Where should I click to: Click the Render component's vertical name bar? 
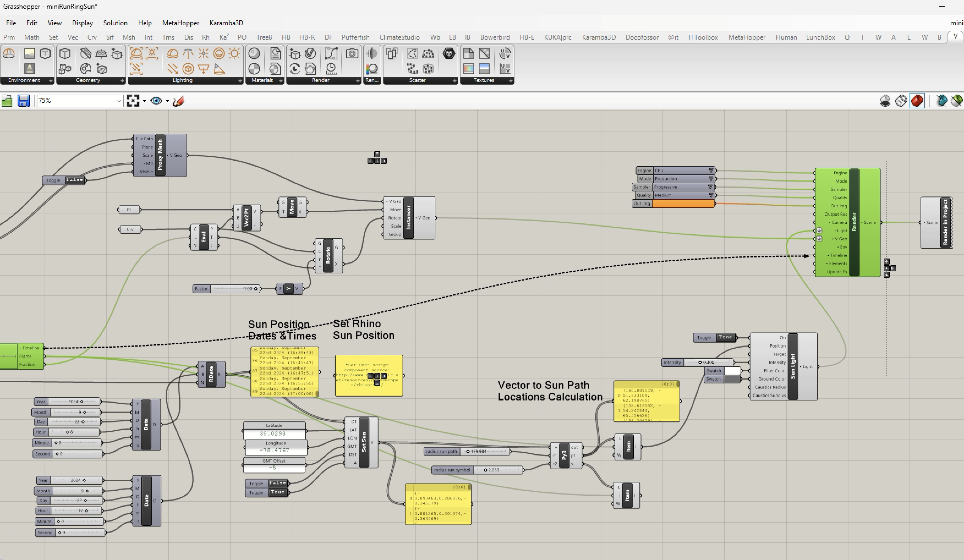(x=854, y=222)
